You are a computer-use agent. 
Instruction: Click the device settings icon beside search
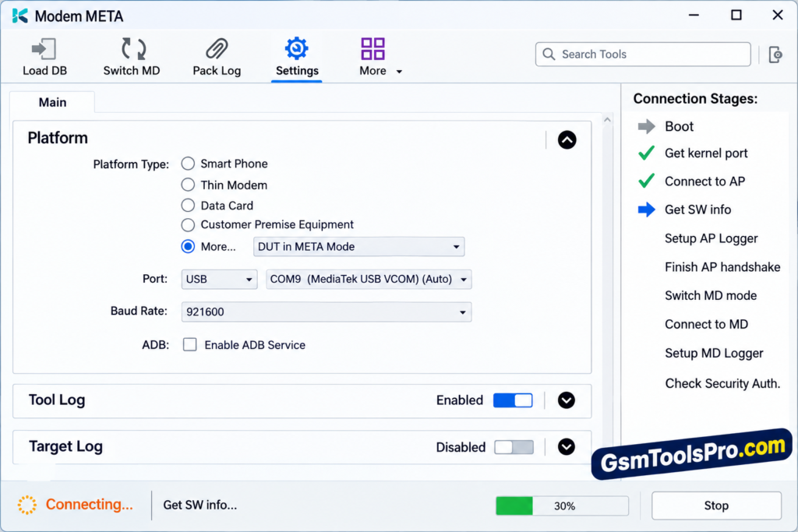tap(775, 55)
